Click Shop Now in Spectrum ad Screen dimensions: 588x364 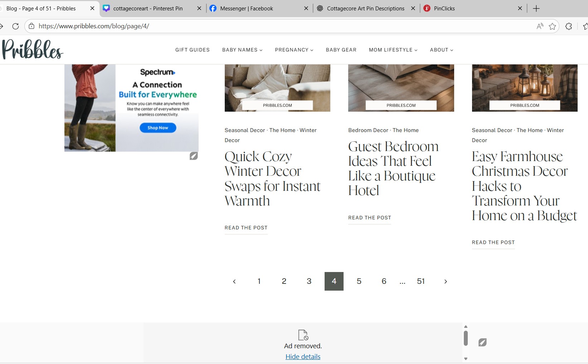click(x=158, y=128)
